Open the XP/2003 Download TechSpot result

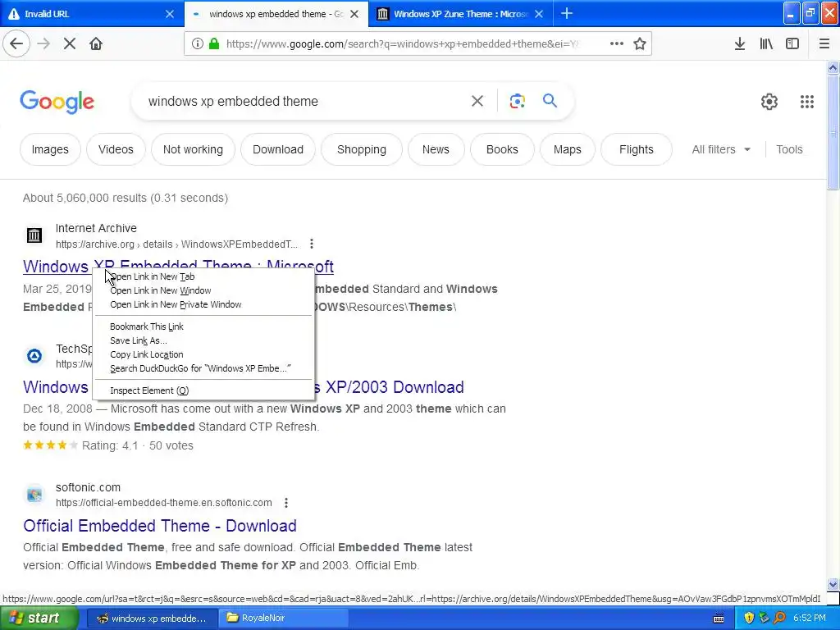click(x=390, y=387)
